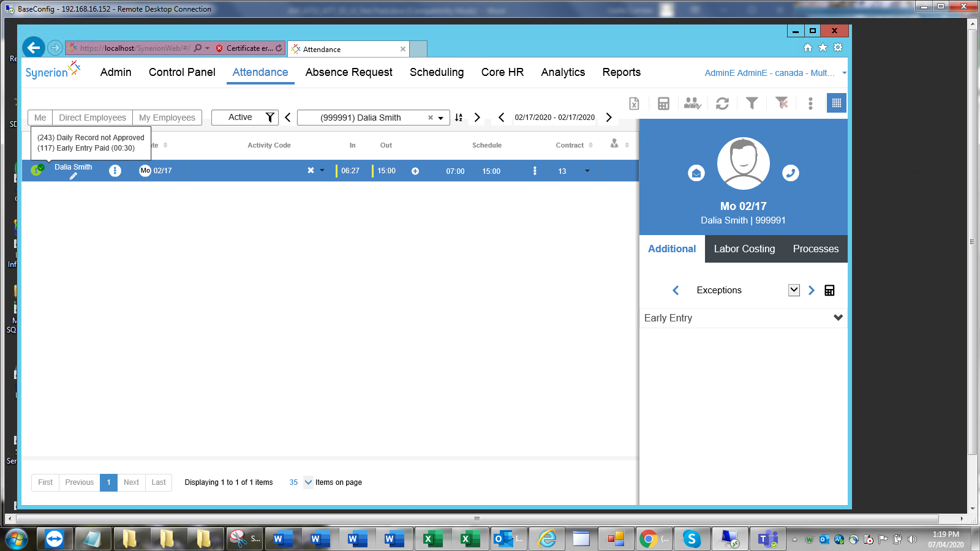
Task: Add punch with plus icon after 15:00
Action: (415, 171)
